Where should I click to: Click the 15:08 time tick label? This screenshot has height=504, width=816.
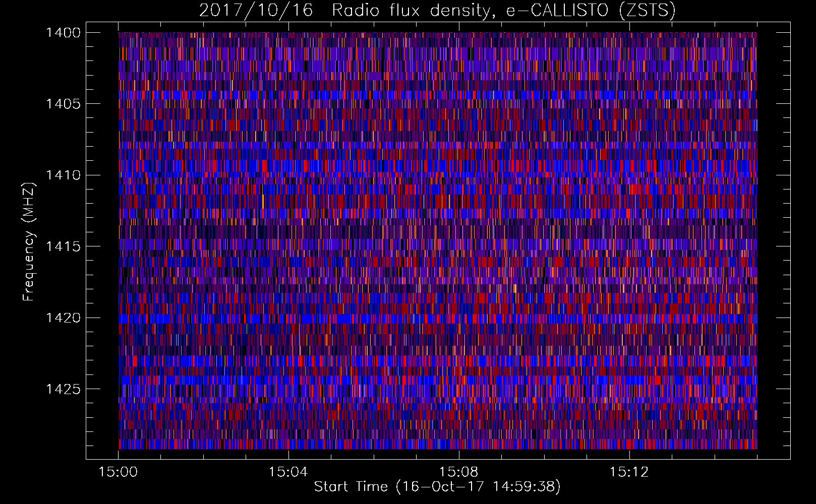[458, 472]
